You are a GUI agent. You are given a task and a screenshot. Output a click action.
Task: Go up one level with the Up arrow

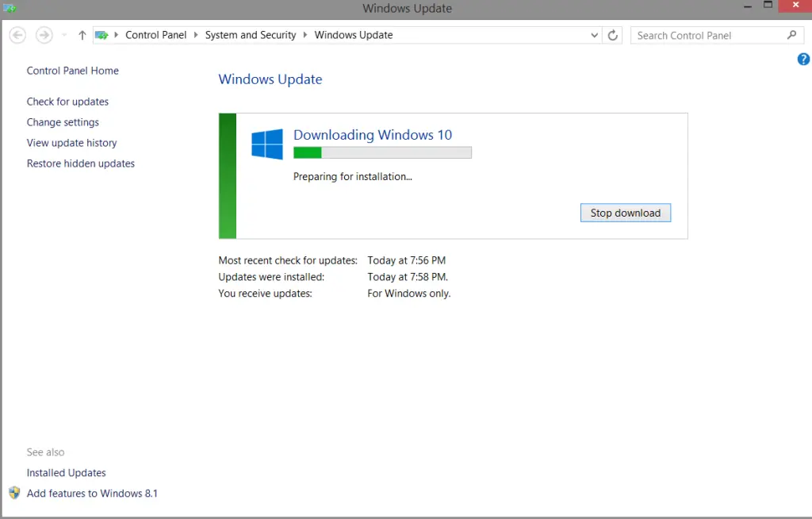pos(82,35)
